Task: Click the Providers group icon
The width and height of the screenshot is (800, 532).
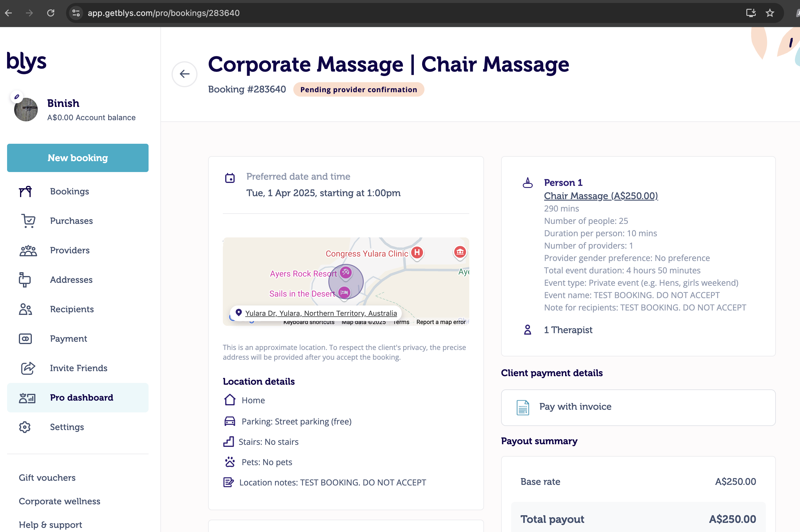Action: point(28,250)
